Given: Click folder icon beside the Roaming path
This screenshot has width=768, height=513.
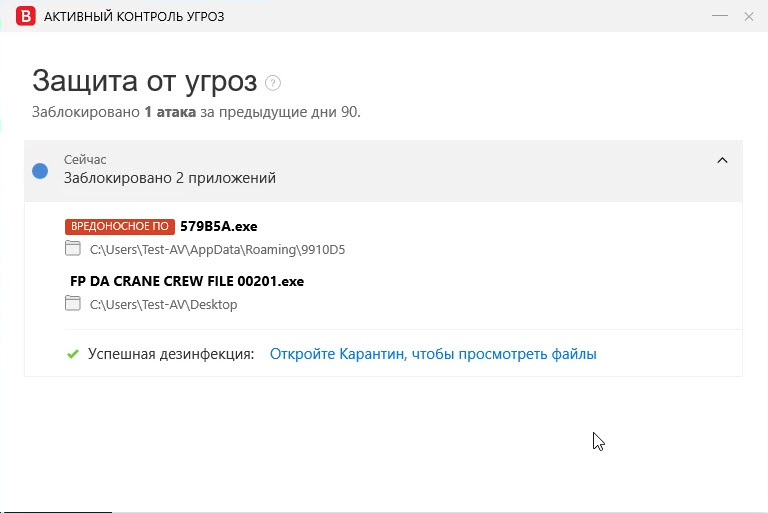Looking at the screenshot, I should point(72,248).
